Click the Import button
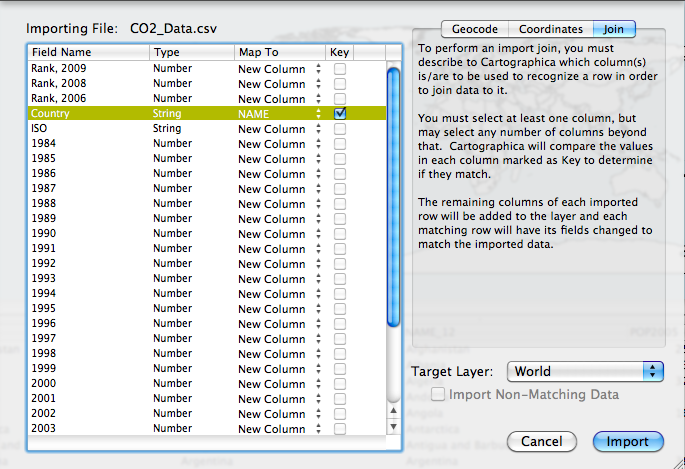 pos(627,441)
